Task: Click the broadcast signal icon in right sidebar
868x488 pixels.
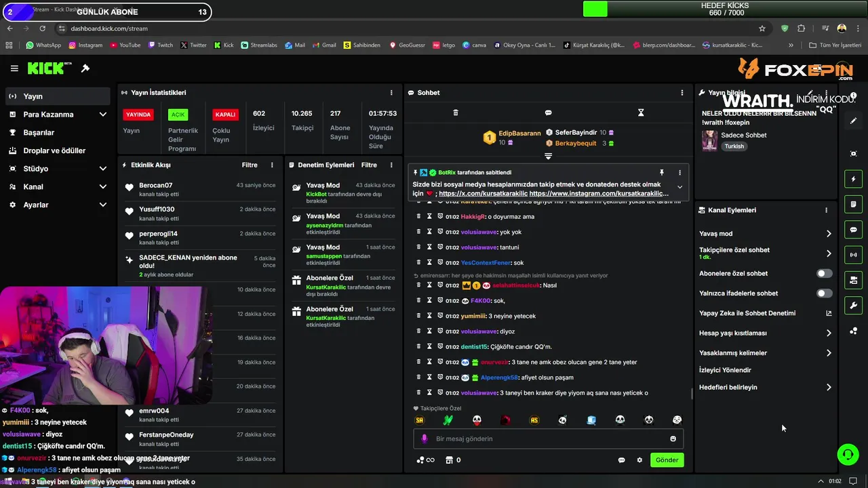Action: 854,255
